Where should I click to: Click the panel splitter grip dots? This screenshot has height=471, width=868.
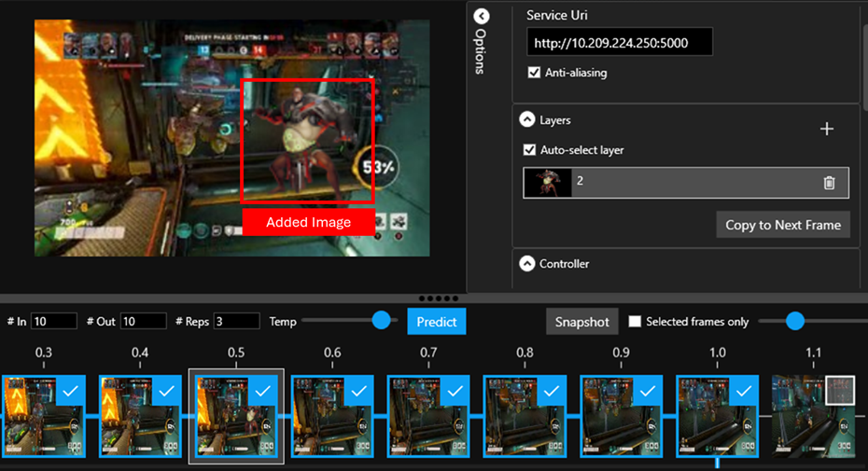434,298
